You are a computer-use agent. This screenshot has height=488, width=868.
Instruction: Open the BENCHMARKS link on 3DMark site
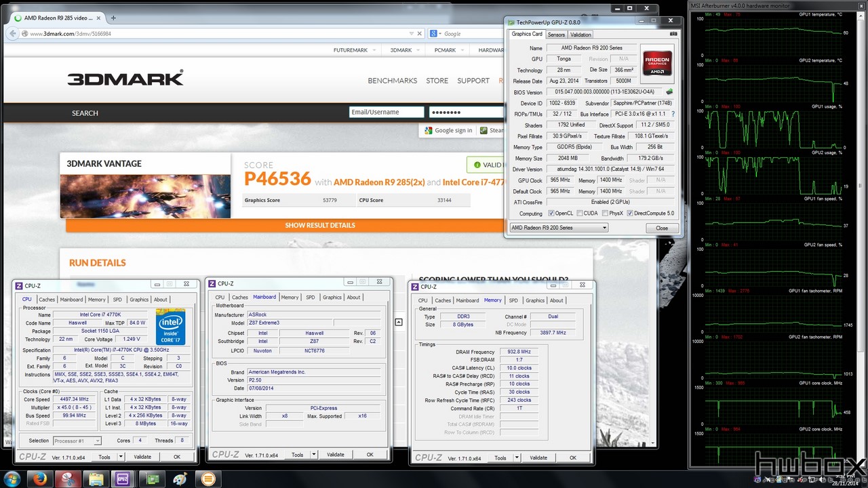point(392,81)
